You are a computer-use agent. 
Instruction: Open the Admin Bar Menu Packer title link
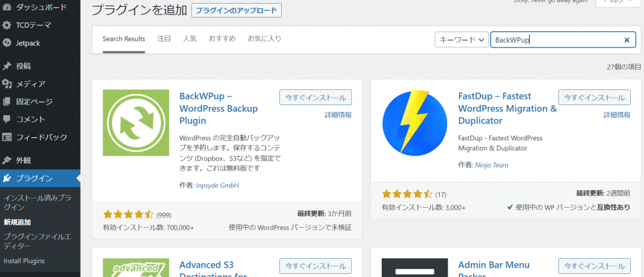[x=494, y=269]
